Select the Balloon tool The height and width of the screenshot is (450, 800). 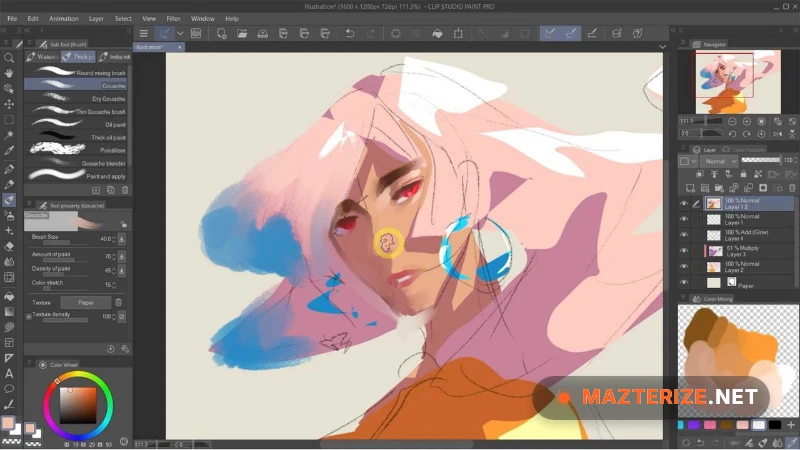coord(9,389)
